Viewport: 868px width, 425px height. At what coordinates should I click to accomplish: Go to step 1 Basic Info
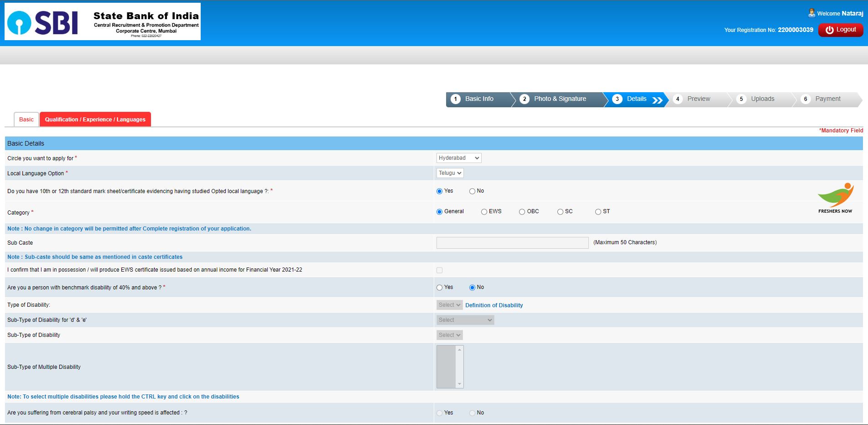point(478,99)
